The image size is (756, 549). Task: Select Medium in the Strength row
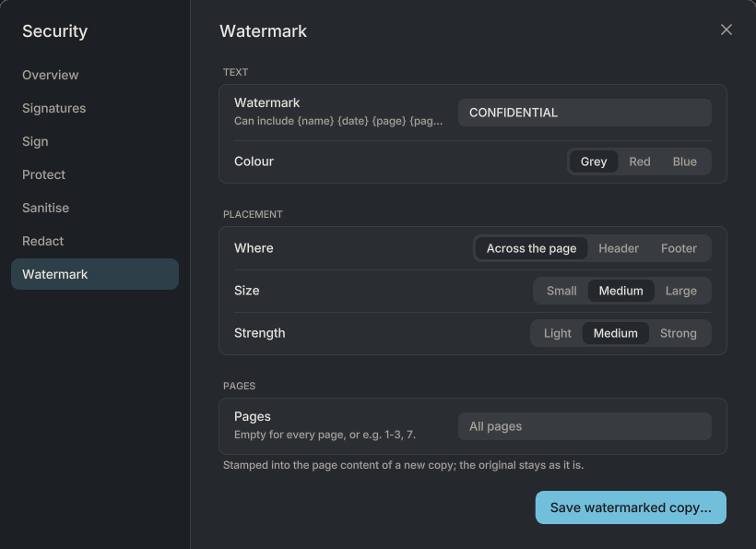pyautogui.click(x=615, y=333)
